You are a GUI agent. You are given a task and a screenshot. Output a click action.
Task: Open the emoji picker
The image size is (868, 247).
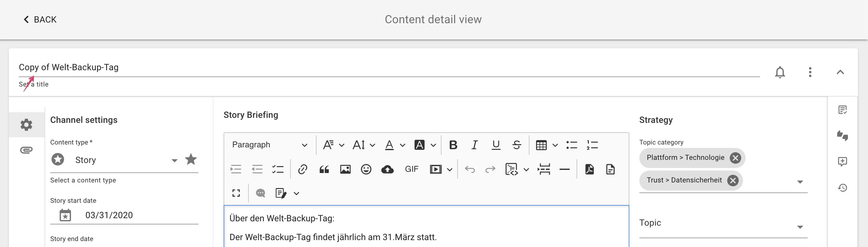[x=366, y=169]
